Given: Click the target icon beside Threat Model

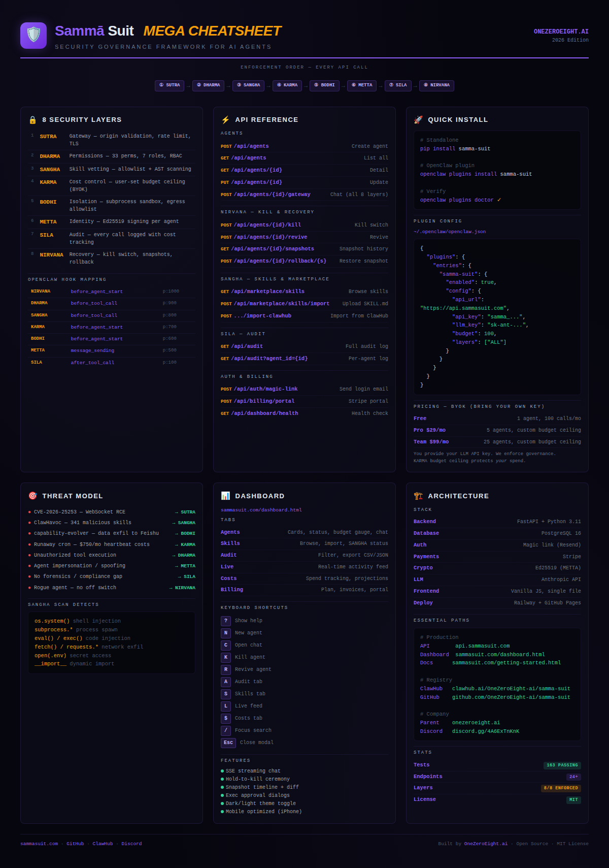Looking at the screenshot, I should tap(32, 496).
